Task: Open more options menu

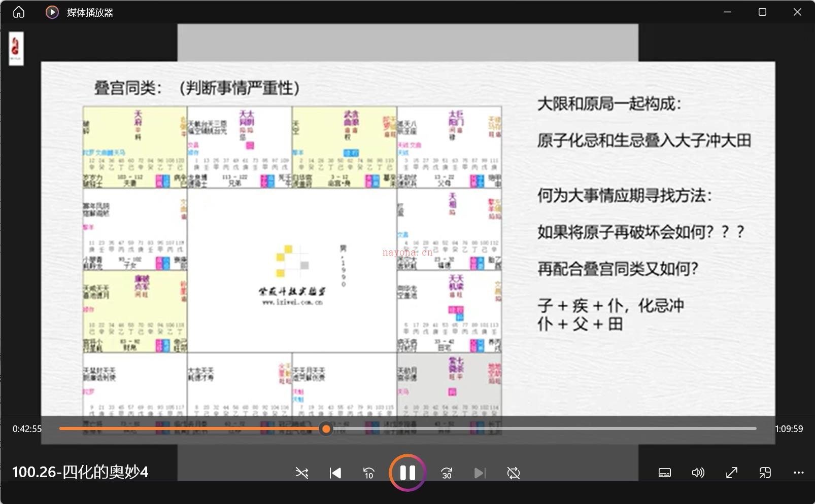Action: coord(798,473)
